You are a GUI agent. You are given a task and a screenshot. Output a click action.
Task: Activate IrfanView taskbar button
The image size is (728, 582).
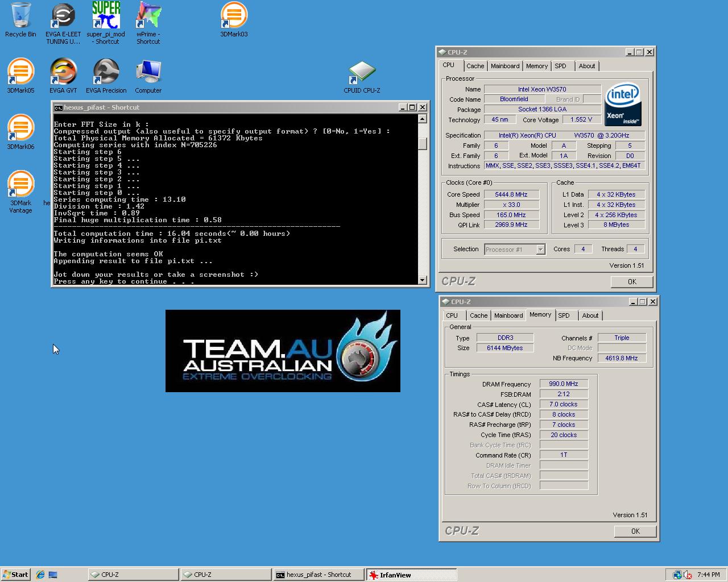point(411,575)
